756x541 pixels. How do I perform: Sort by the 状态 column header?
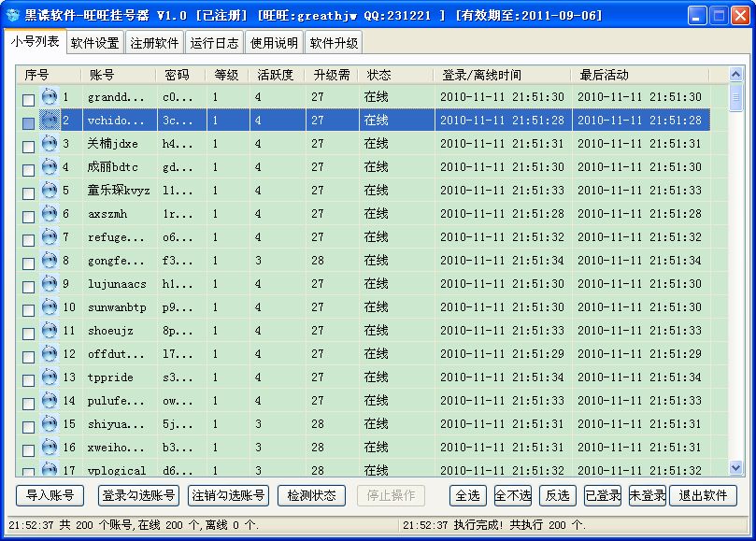(396, 76)
